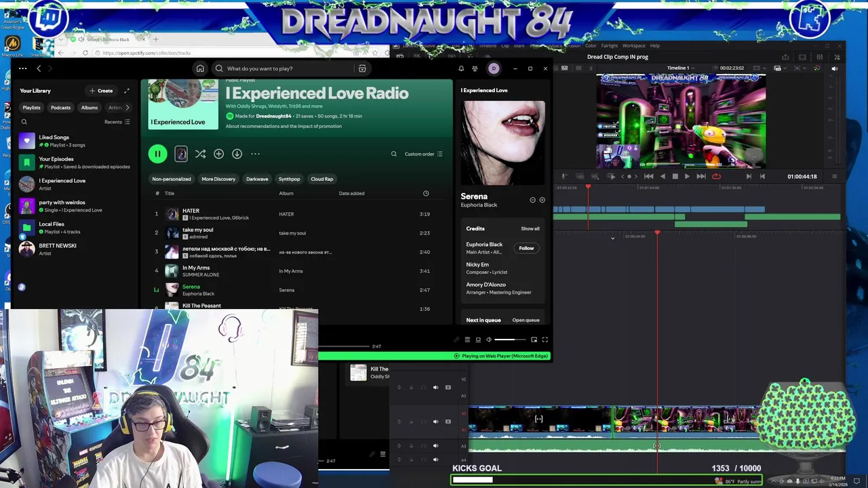The height and width of the screenshot is (488, 868).
Task: Adjust the Spotify volume slider
Action: (x=510, y=340)
